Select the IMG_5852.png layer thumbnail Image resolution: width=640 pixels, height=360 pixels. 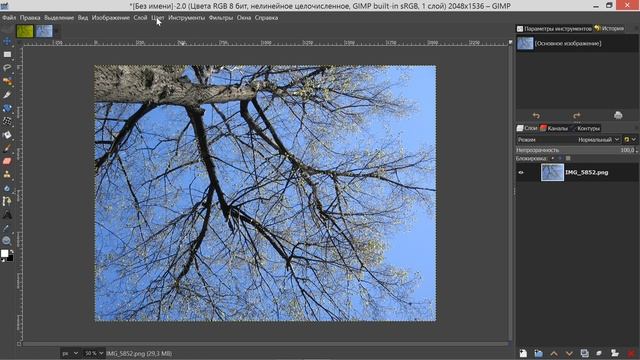[x=552, y=172]
